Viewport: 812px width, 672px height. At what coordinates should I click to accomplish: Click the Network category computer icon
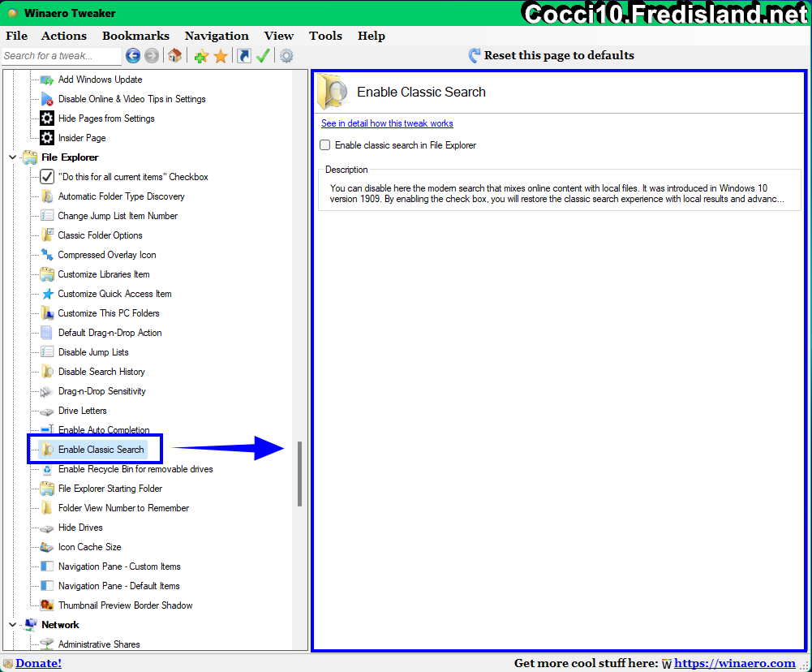31,625
